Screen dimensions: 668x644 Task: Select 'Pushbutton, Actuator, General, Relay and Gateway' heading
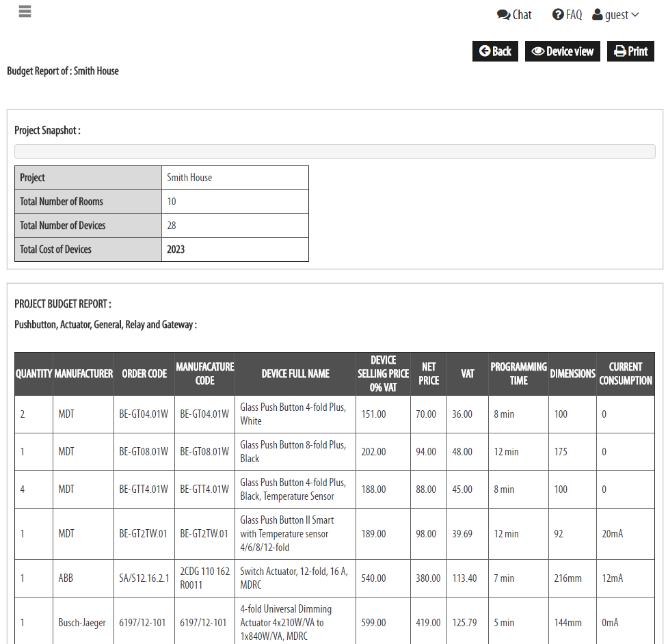[x=106, y=325]
